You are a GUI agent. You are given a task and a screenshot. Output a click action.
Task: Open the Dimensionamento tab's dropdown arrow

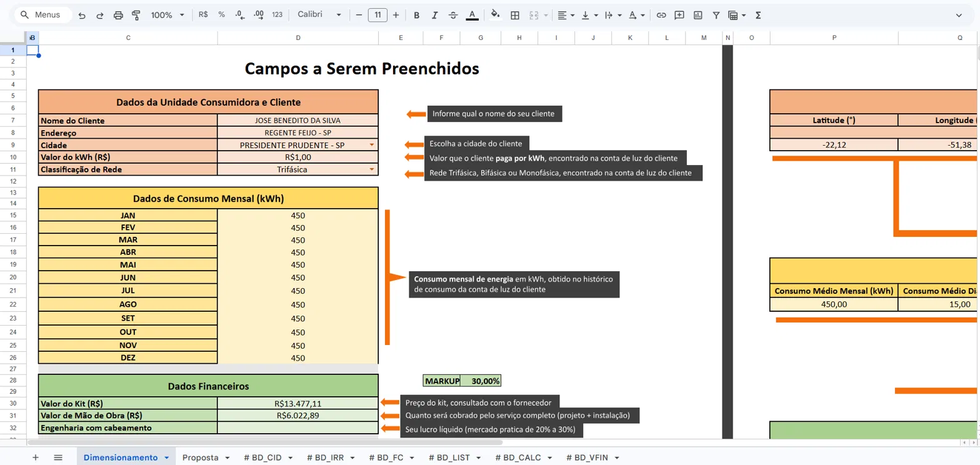pyautogui.click(x=167, y=457)
